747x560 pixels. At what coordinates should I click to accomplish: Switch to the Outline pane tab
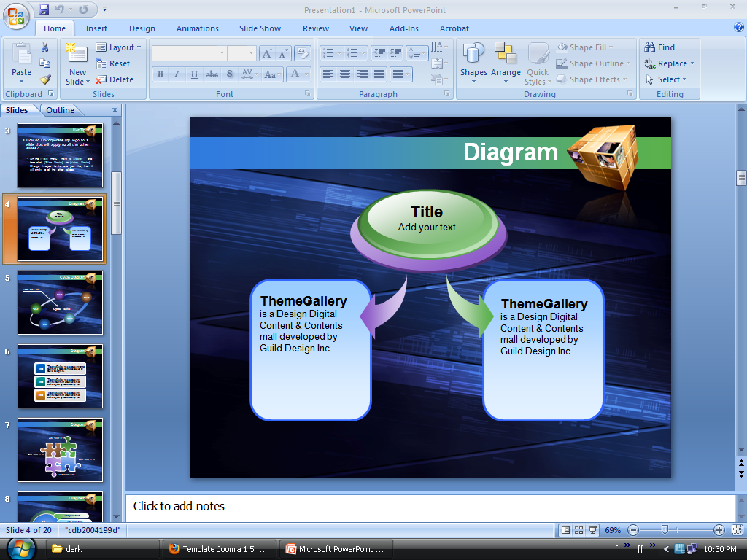pos(60,110)
